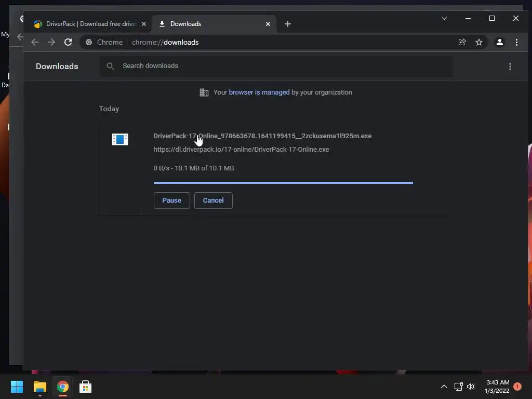This screenshot has width=532, height=399.
Task: Close the DriverPack tab
Action: point(144,24)
